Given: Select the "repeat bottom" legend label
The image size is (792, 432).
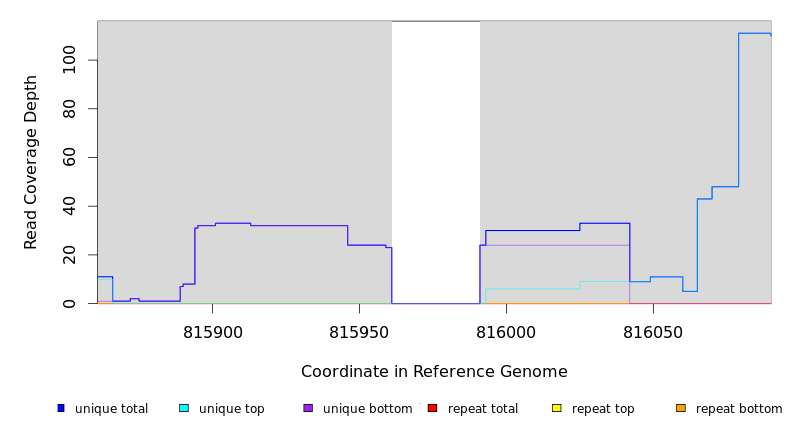Looking at the screenshot, I should 739,409.
